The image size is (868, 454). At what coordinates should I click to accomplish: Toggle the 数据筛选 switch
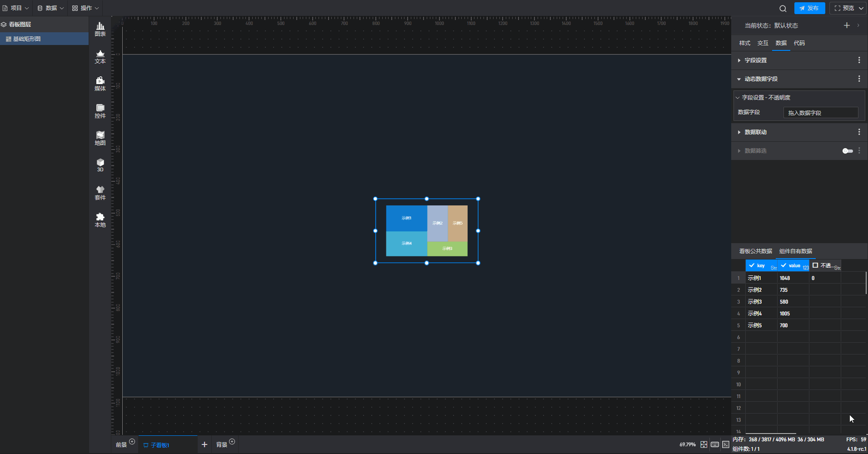(848, 151)
